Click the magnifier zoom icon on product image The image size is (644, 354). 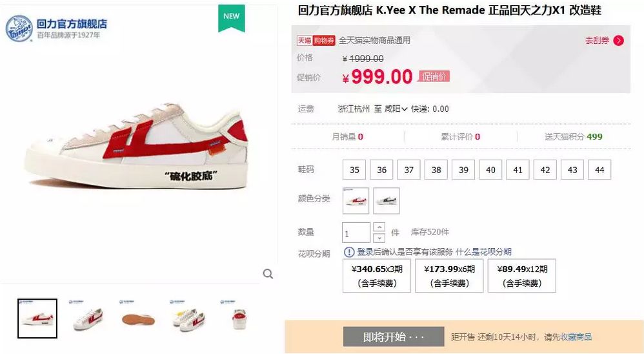coord(268,273)
